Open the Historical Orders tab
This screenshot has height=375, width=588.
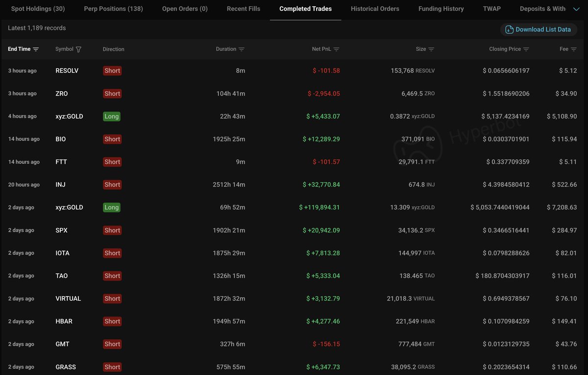[375, 9]
